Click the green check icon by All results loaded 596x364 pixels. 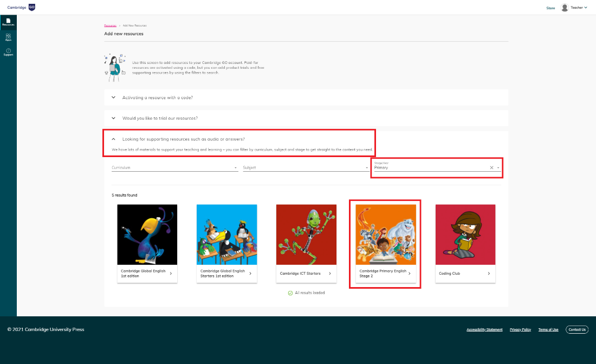[290, 293]
